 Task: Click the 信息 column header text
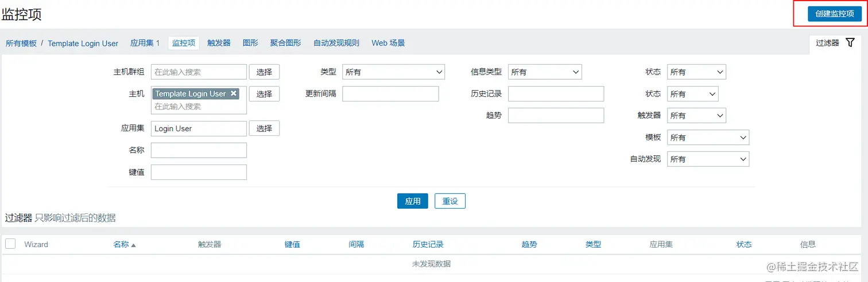(x=808, y=244)
